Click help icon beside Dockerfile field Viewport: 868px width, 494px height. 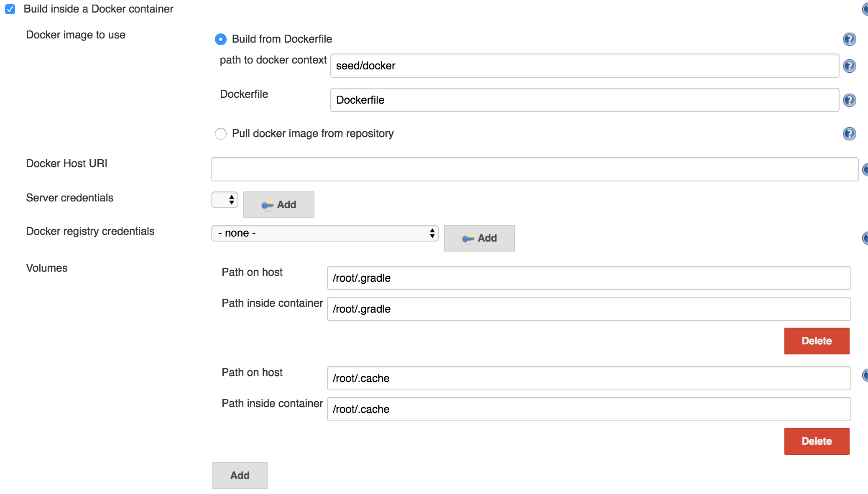tap(849, 100)
